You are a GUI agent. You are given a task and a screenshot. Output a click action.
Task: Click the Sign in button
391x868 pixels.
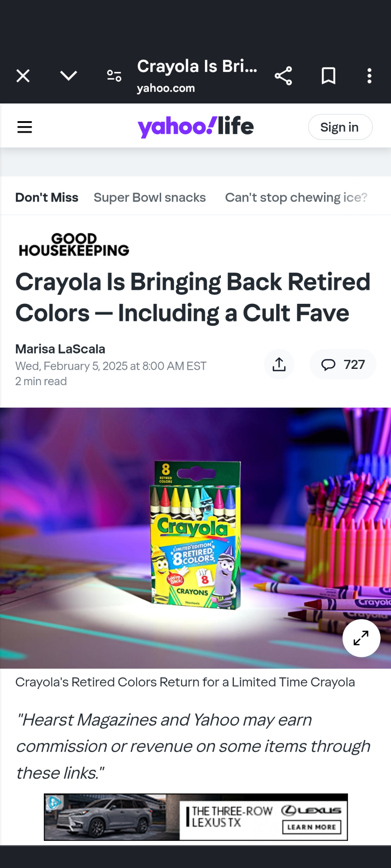pyautogui.click(x=340, y=127)
